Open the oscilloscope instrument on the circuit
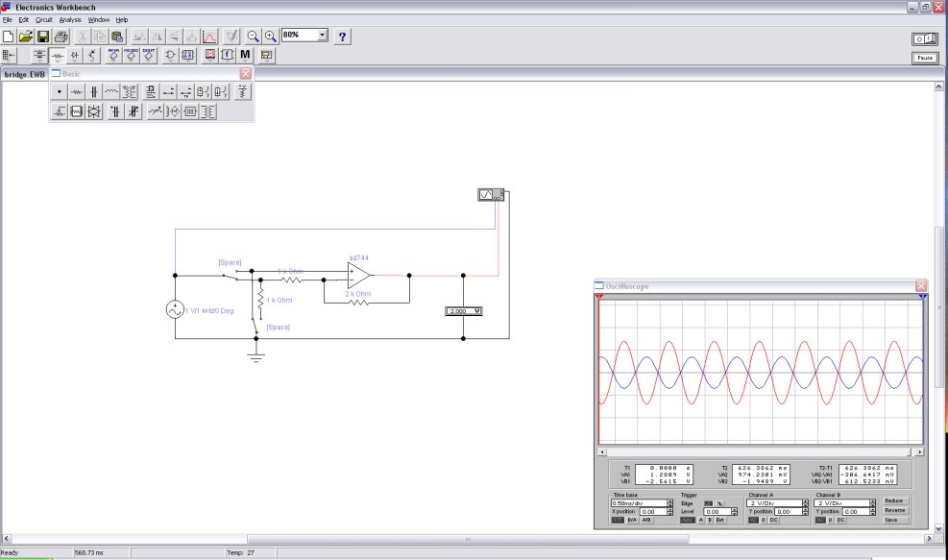This screenshot has height=560, width=948. point(491,195)
